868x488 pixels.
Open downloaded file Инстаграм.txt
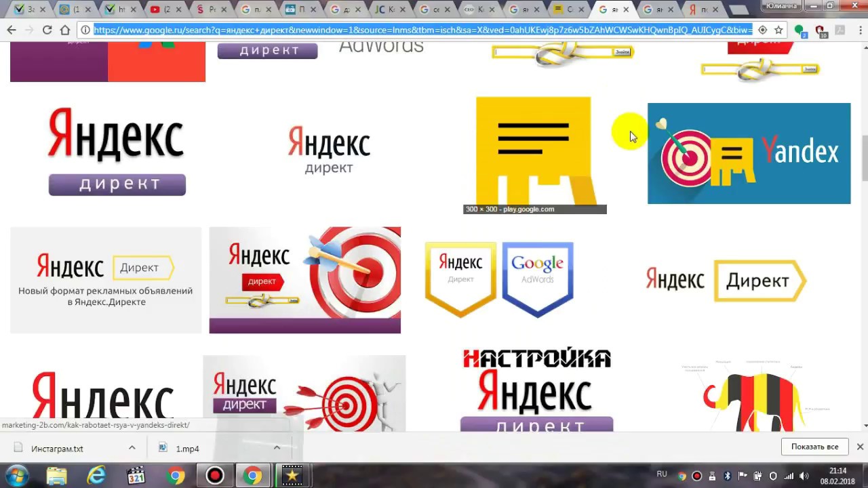point(57,449)
